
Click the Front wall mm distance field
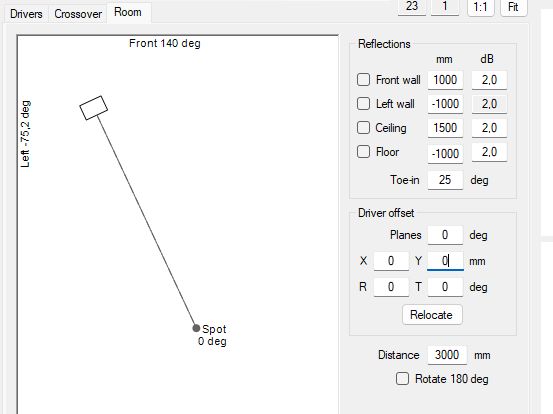click(445, 80)
